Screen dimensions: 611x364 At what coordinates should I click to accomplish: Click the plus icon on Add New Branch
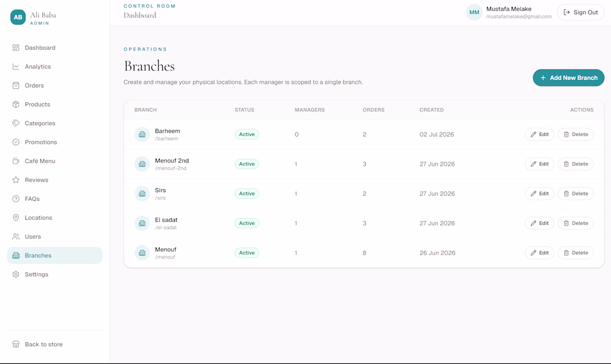(543, 78)
